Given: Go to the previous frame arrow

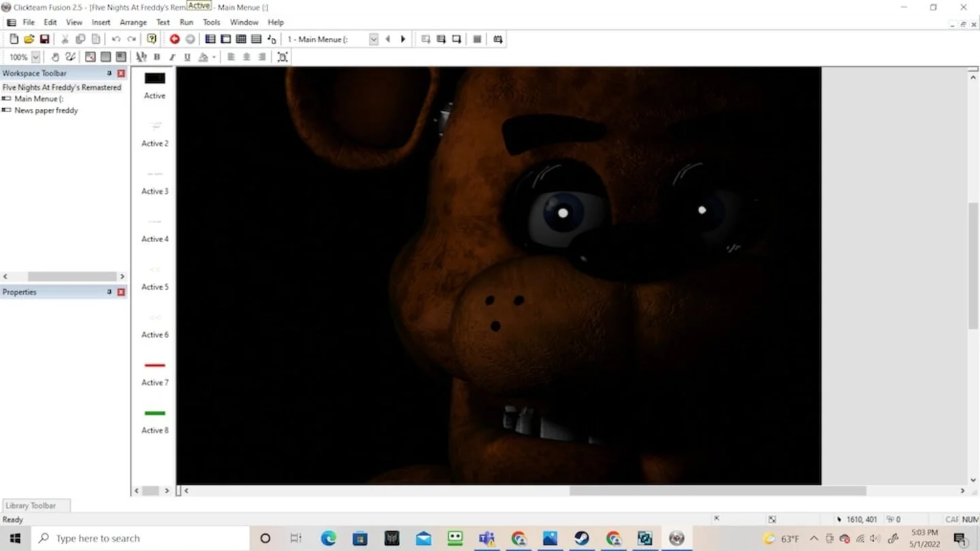Looking at the screenshot, I should [x=388, y=39].
